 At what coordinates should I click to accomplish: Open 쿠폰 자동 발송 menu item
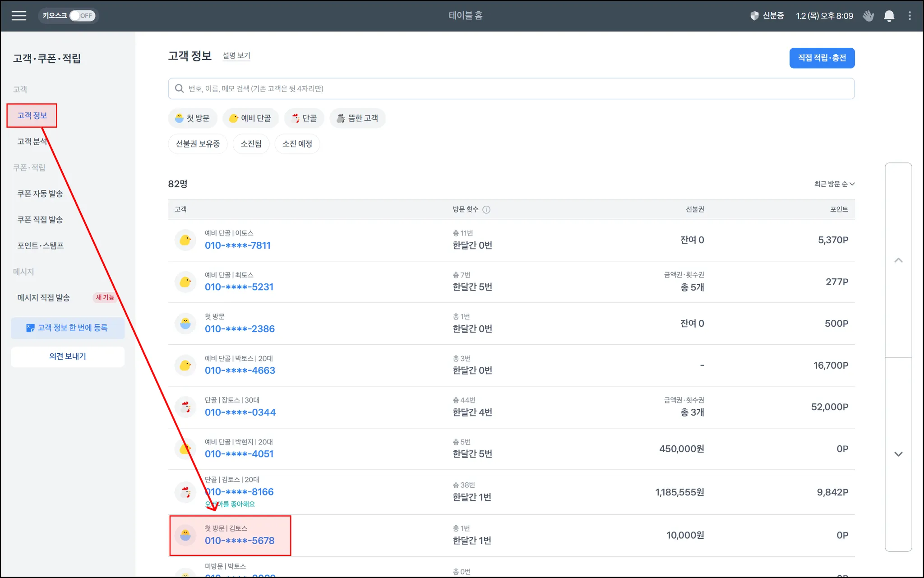(40, 194)
